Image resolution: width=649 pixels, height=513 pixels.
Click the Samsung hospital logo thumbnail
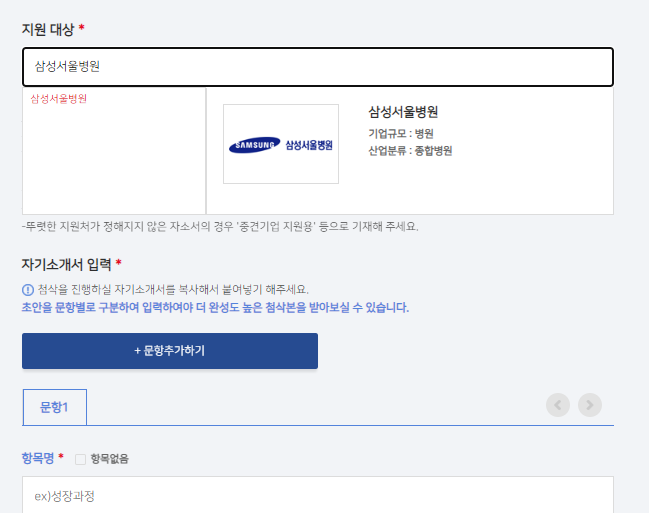tap(281, 144)
